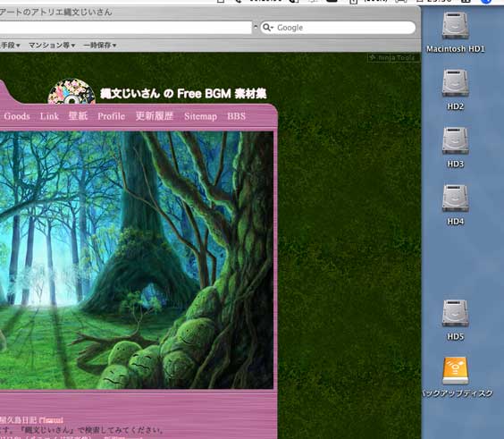Open the Link page in site navigation
504x439 pixels.
click(49, 116)
